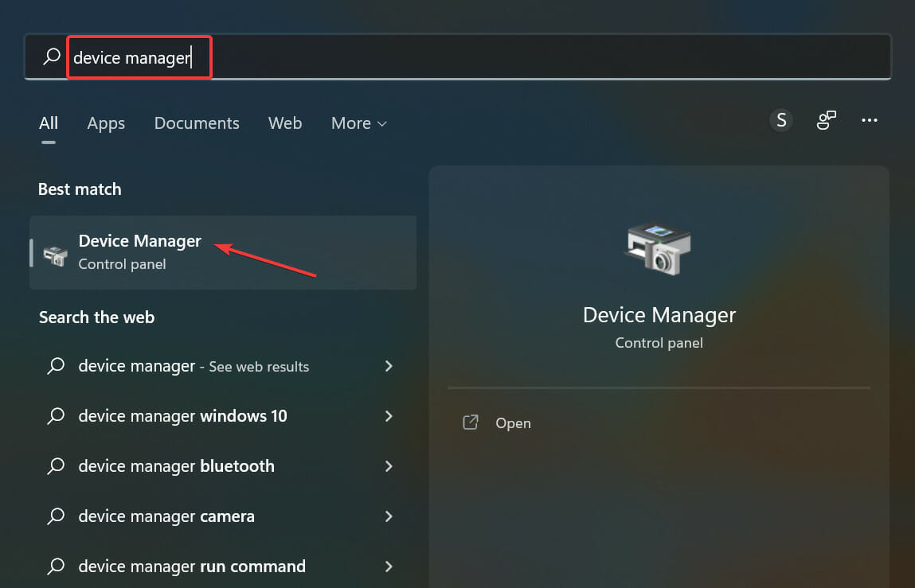The width and height of the screenshot is (915, 588).
Task: Click the Device Manager icon under Best match
Action: point(55,252)
